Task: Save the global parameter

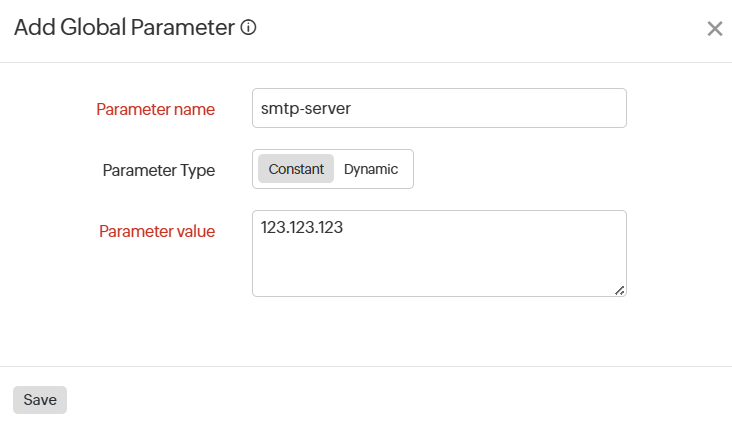Action: 40,400
